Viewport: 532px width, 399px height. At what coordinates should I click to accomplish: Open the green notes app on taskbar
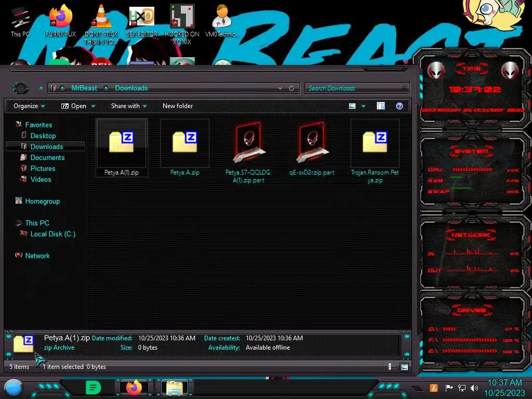(x=94, y=388)
